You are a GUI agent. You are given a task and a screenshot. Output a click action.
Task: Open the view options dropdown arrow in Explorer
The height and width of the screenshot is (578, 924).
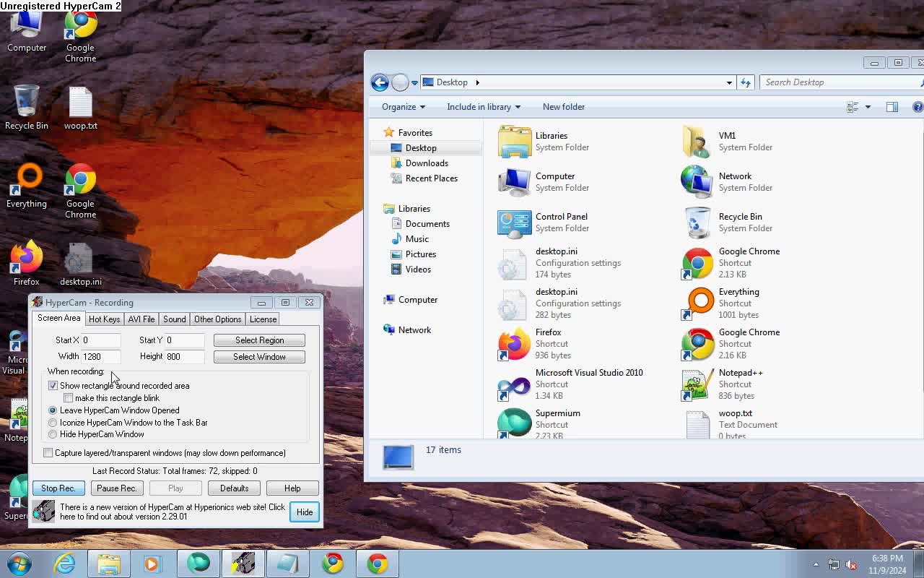coord(868,107)
